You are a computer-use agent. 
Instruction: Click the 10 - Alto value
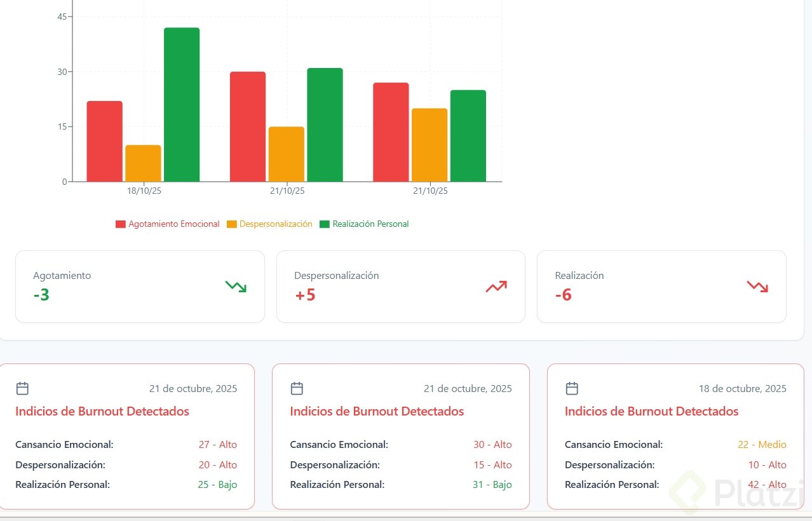click(x=767, y=465)
